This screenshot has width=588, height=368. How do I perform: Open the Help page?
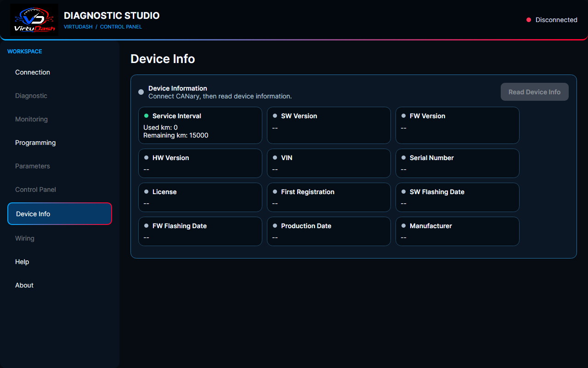coord(60,262)
